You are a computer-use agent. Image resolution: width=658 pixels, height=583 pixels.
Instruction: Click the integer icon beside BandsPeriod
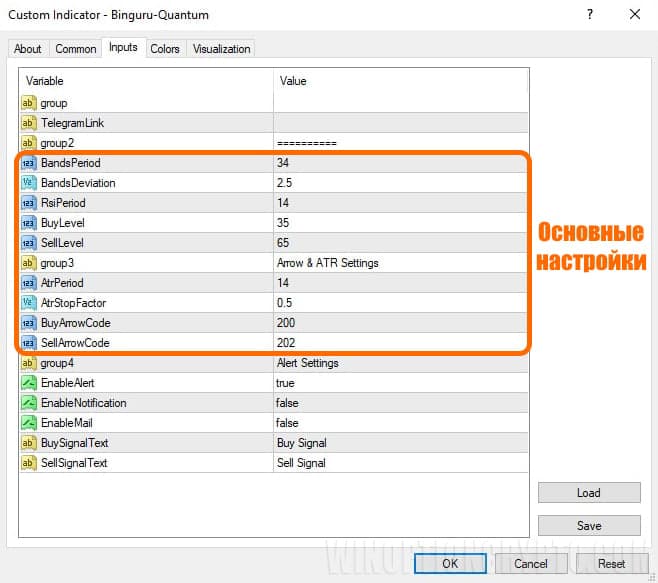(x=28, y=163)
